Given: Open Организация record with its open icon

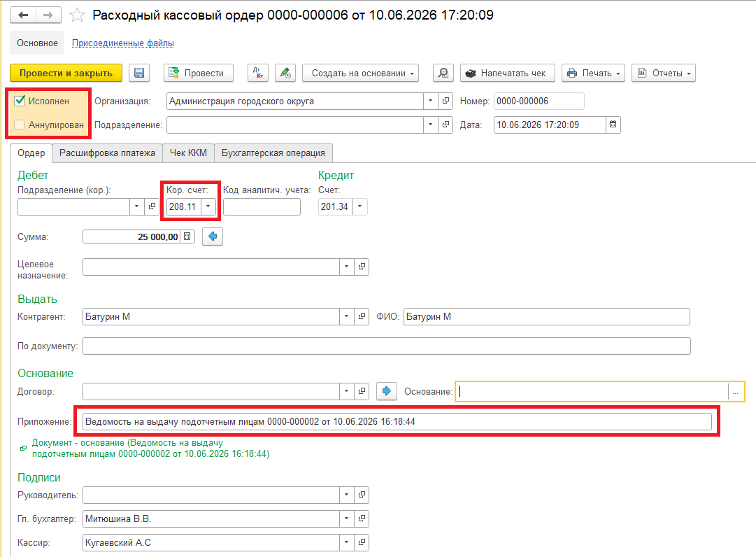Looking at the screenshot, I should tap(445, 101).
